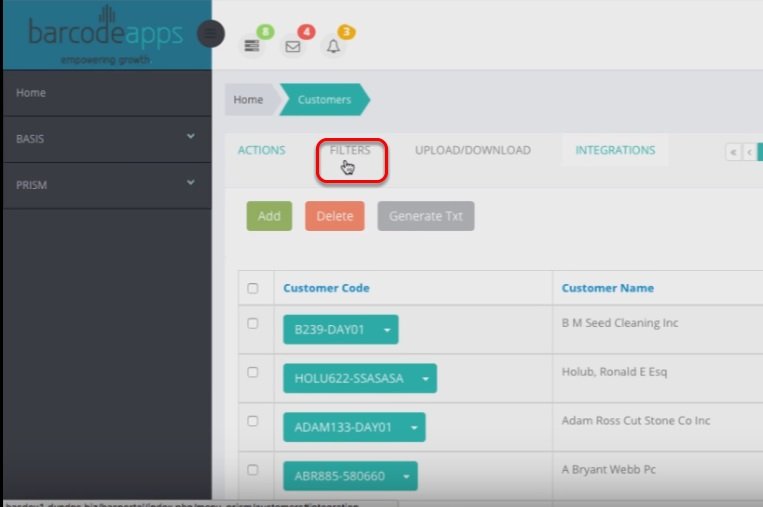Tick checkbox for Adam Ross Cut Stone row
The height and width of the screenshot is (507, 763).
pyautogui.click(x=253, y=421)
